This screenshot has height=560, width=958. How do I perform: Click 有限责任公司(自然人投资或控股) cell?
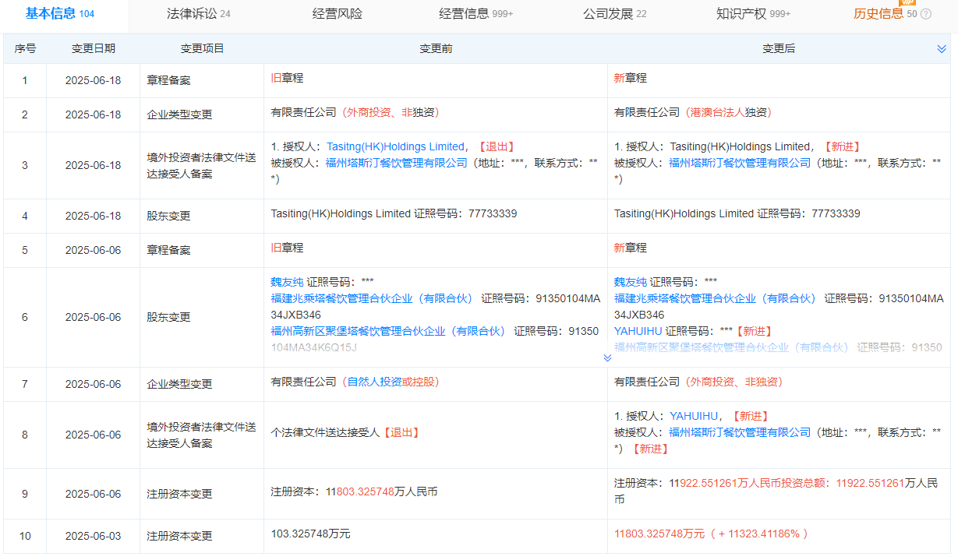click(355, 382)
